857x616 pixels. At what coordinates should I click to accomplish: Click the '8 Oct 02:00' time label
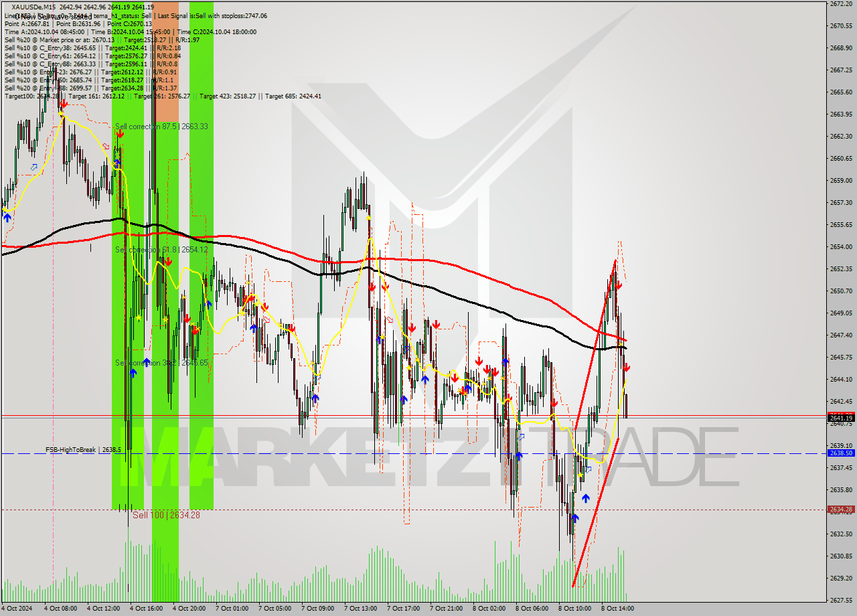489,609
